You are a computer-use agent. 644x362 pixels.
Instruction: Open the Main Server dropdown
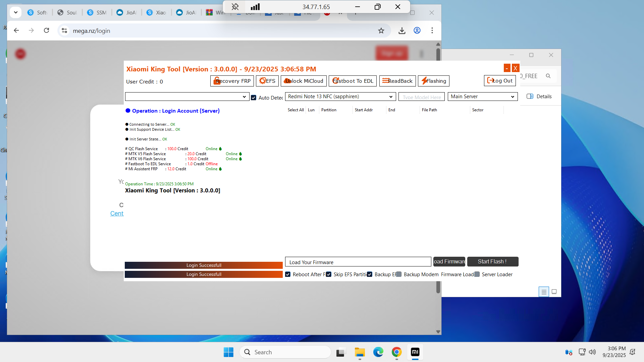click(482, 97)
